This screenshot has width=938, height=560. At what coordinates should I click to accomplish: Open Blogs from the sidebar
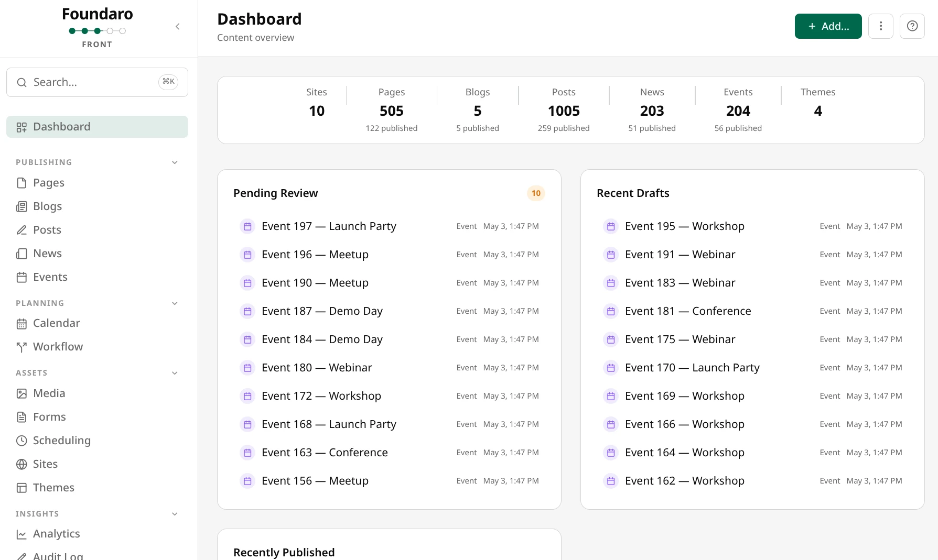[97, 206]
